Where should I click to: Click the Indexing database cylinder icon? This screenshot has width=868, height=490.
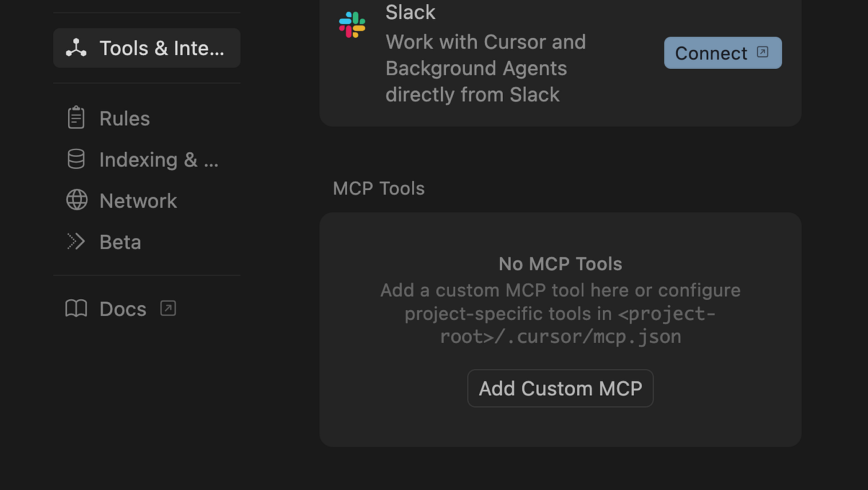(76, 159)
